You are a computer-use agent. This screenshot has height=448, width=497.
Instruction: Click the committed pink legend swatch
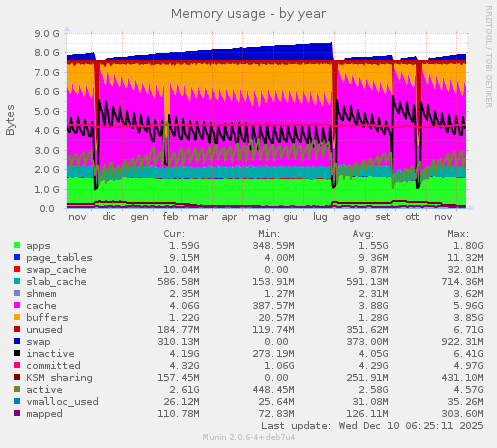tap(17, 365)
